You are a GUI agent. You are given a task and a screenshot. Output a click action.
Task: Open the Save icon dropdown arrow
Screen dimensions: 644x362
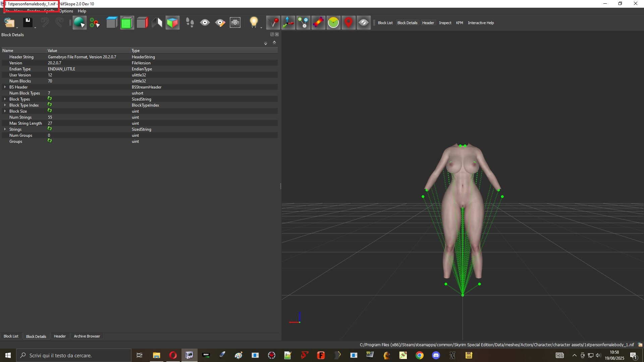[x=35, y=27]
